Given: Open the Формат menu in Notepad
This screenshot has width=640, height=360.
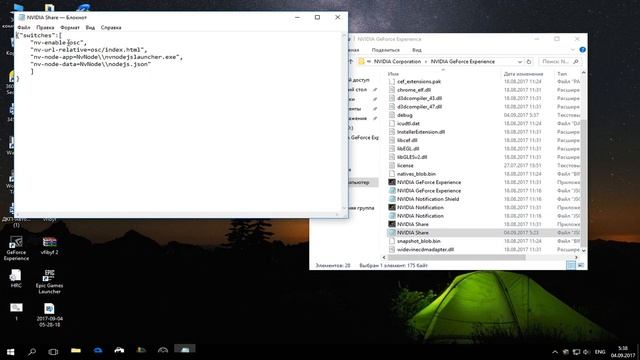Looking at the screenshot, I should 70,27.
